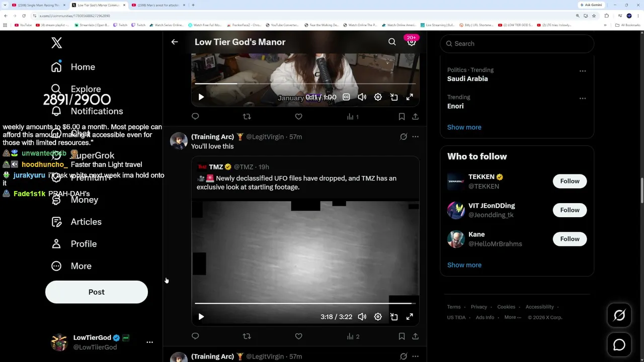Show more trending topics
Image resolution: width=644 pixels, height=362 pixels.
pyautogui.click(x=464, y=127)
